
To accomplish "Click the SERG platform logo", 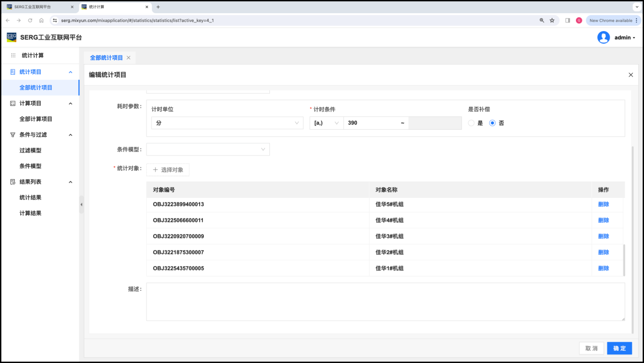I will pos(11,38).
